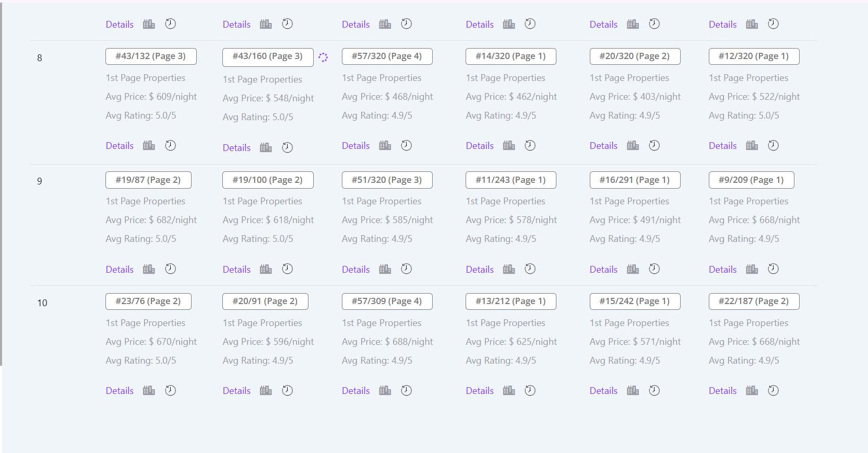Click buildings icon under #16/291 (Page 1)
Image resolution: width=868 pixels, height=453 pixels.
tap(633, 269)
